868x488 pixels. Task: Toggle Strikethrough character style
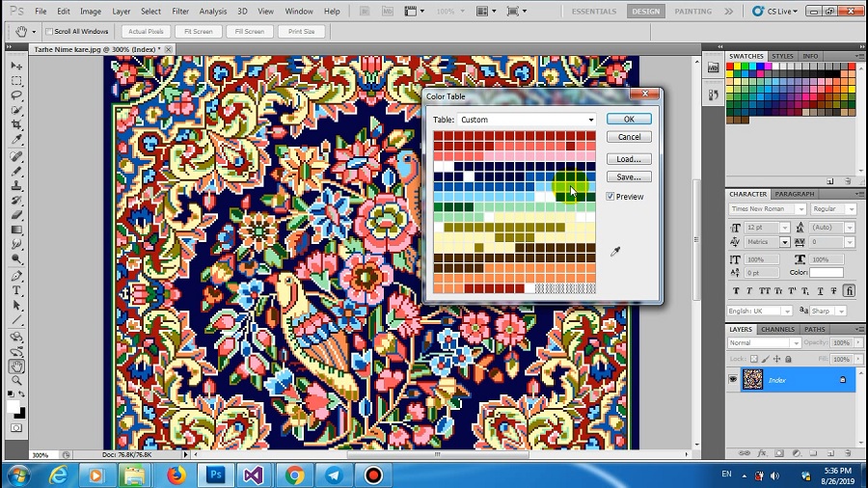(x=834, y=290)
